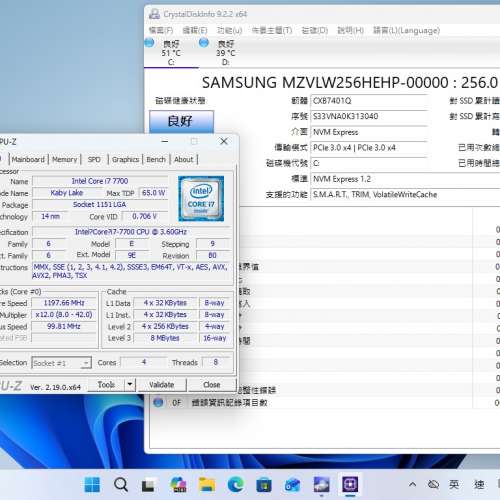This screenshot has width=500, height=500.
Task: Click the transfer mode field PCIe 3.0 x4
Action: pos(369,148)
